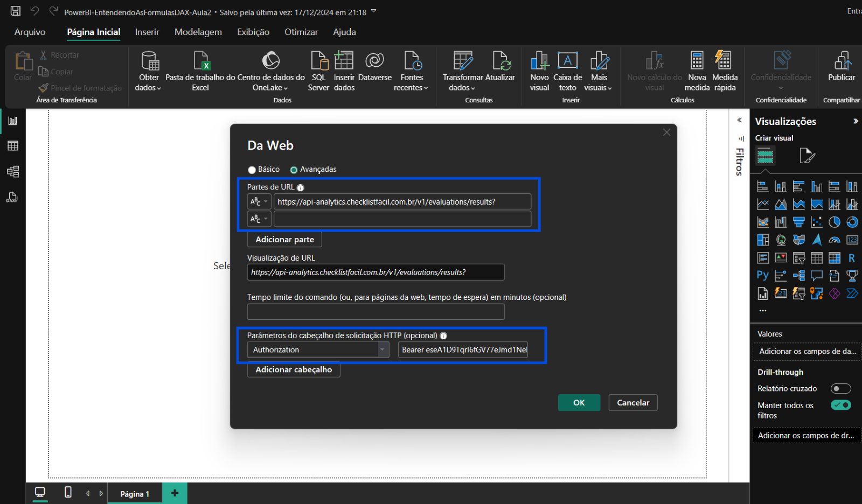
Task: Click the Bearer token header value field
Action: click(463, 350)
